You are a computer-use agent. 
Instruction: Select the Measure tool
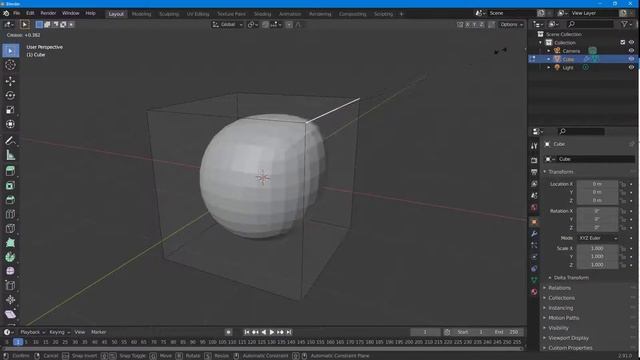click(x=10, y=155)
